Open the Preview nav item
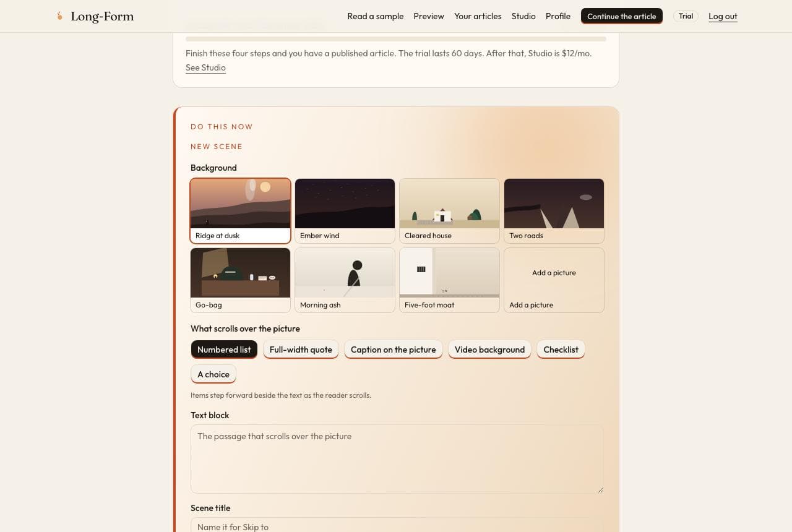Viewport: 792px width, 532px height. (429, 16)
